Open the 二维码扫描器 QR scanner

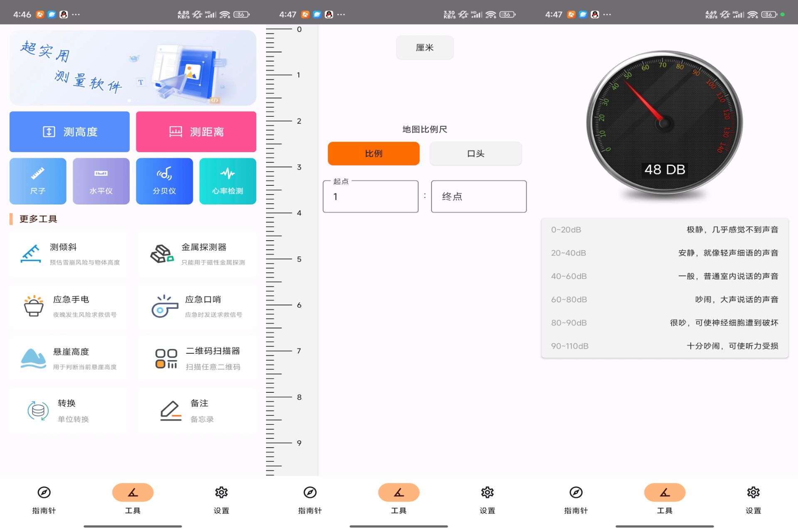[197, 359]
